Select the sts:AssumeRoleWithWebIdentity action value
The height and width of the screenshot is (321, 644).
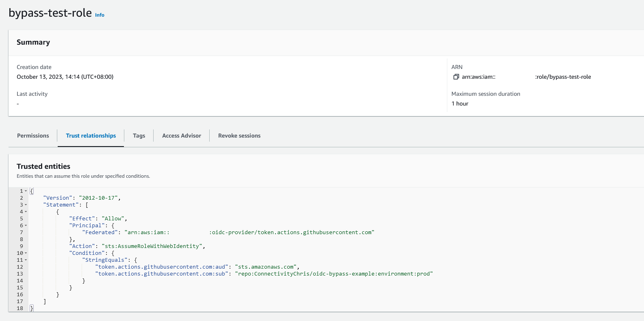pyautogui.click(x=152, y=246)
